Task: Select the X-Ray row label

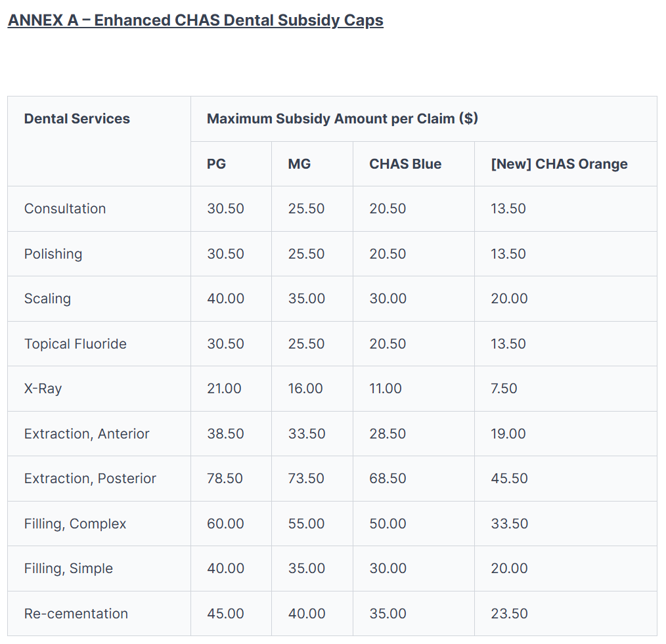Action: [x=43, y=389]
